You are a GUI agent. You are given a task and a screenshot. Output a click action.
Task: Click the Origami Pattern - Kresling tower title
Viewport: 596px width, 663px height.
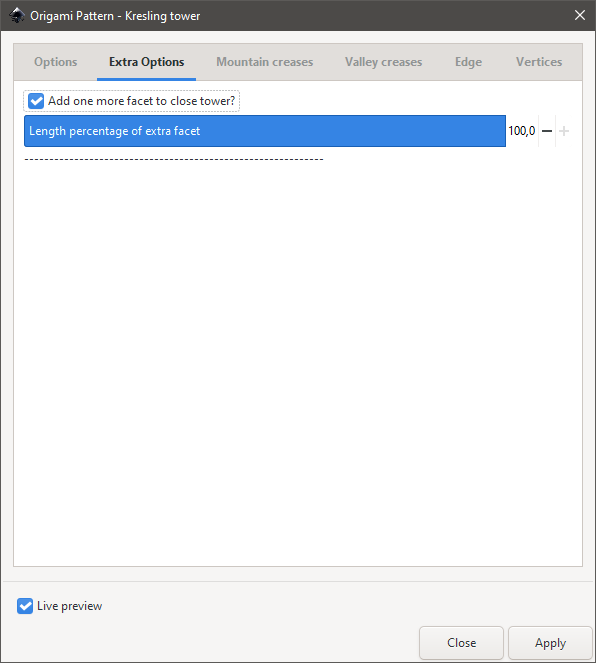(115, 16)
